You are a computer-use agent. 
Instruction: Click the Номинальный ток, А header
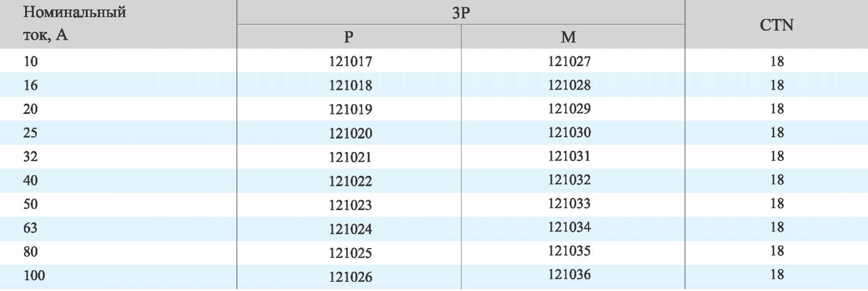tap(75, 23)
